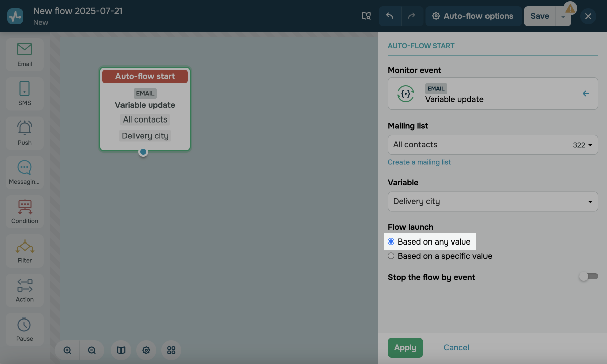The width and height of the screenshot is (607, 364).
Task: Choose the Action block icon
Action: (x=24, y=290)
